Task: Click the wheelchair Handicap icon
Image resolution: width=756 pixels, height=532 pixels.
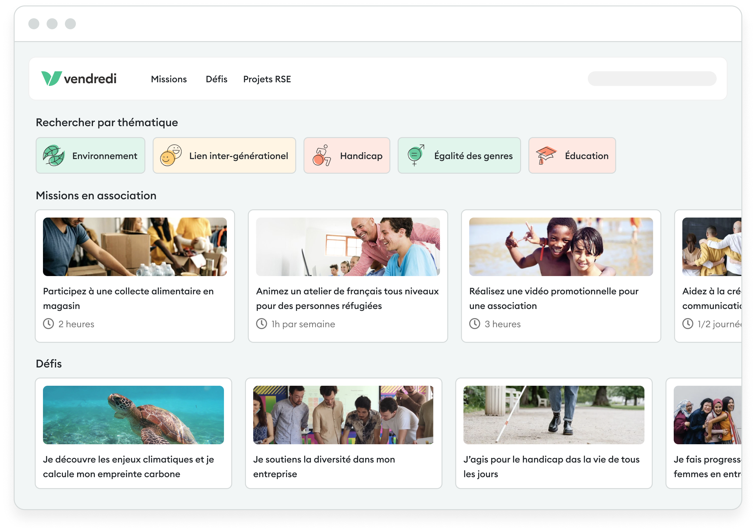Action: [321, 155]
